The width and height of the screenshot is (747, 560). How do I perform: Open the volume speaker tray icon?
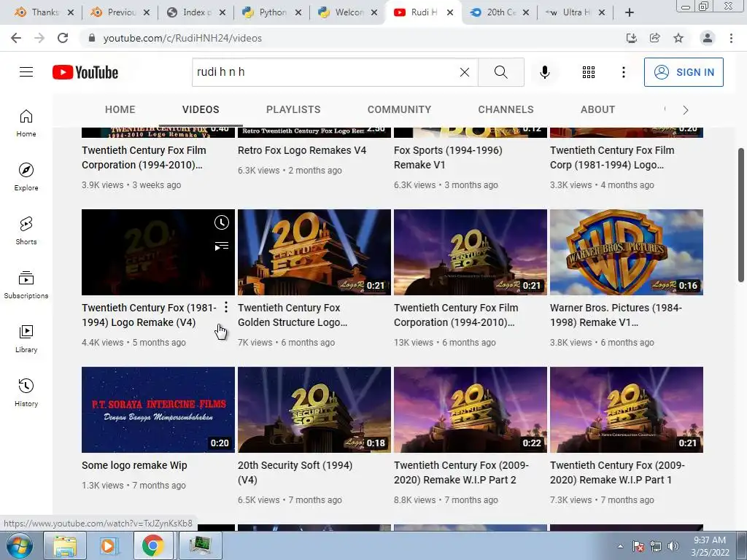tap(673, 546)
